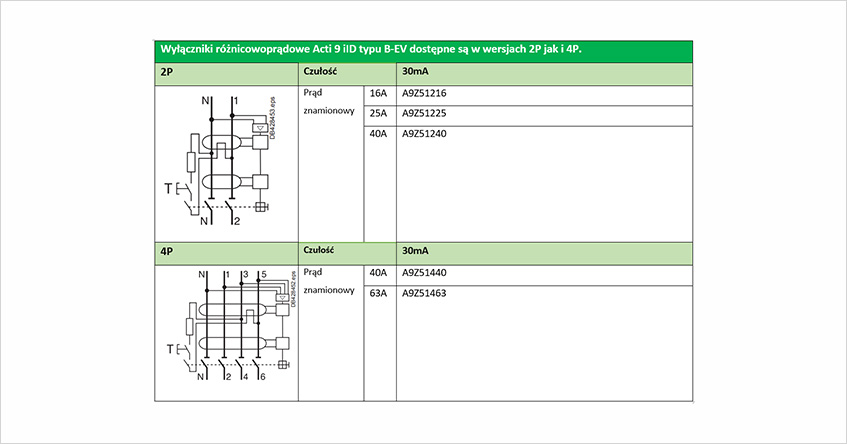The image size is (847, 444).
Task: Click Prąd znamionowy label in 4P section
Action: coord(329,281)
